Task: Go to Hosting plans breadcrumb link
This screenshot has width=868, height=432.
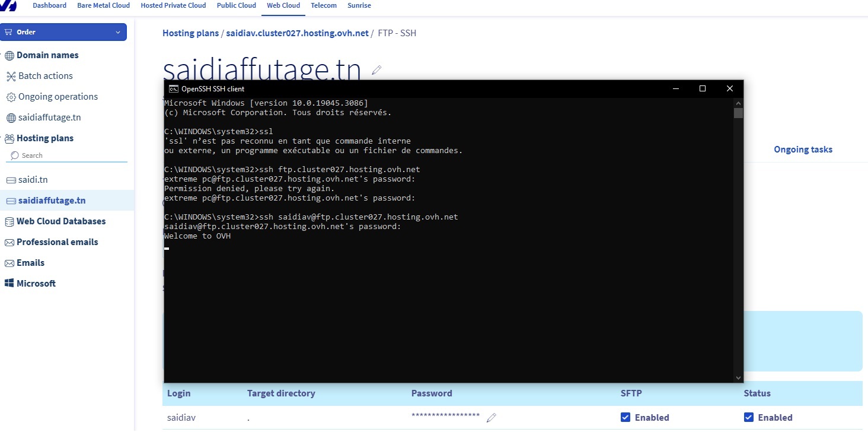Action: (x=190, y=33)
